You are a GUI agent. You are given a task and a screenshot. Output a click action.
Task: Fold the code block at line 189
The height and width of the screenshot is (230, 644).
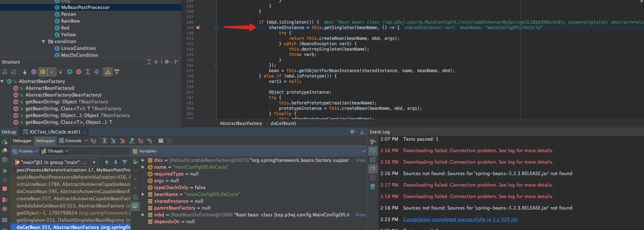pyautogui.click(x=216, y=28)
